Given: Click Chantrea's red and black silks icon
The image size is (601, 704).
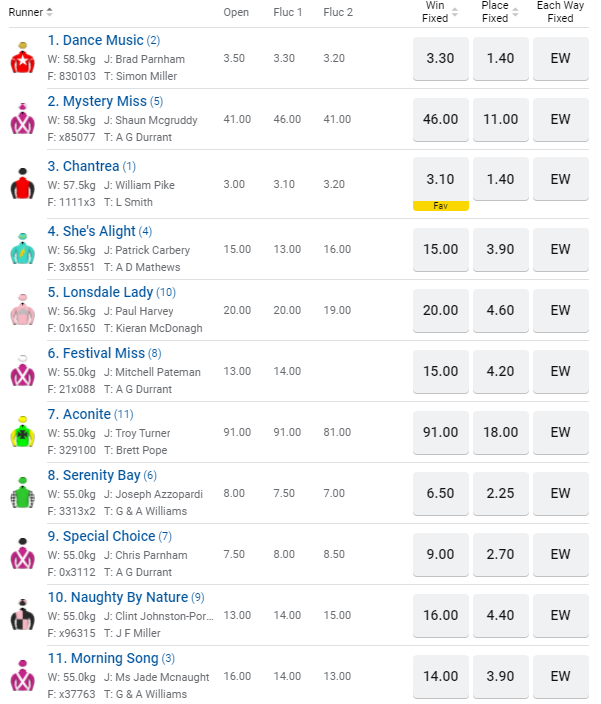Looking at the screenshot, I should pos(22,185).
